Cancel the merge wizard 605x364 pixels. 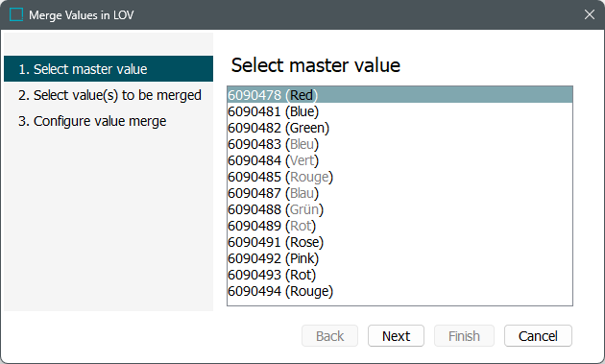point(538,336)
